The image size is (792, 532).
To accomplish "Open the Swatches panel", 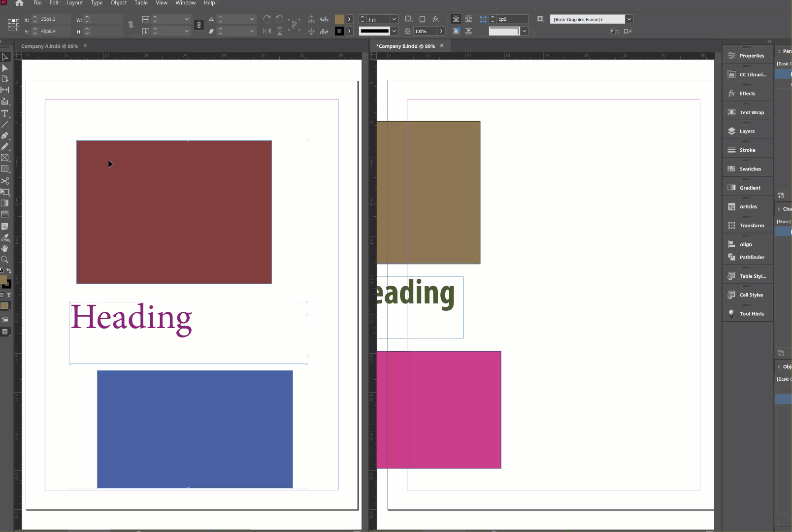I will [x=748, y=168].
